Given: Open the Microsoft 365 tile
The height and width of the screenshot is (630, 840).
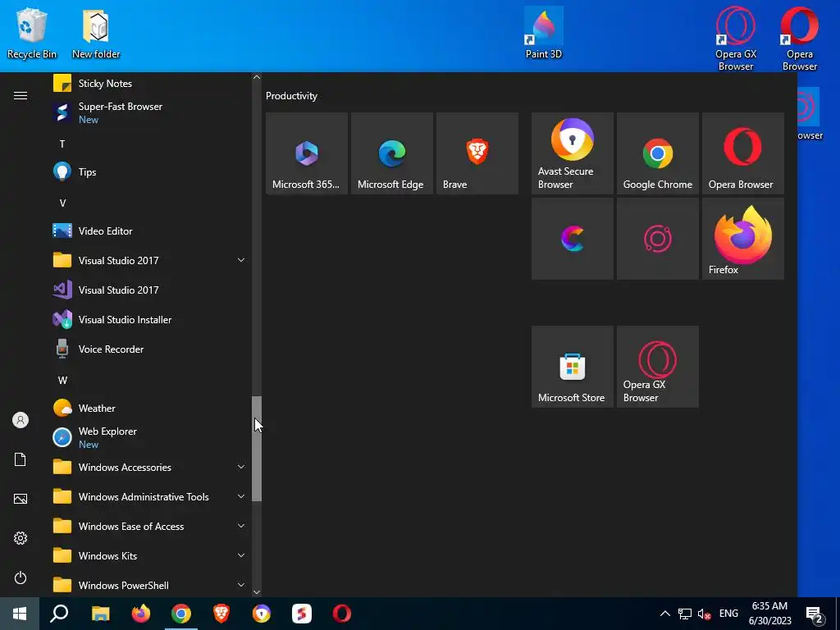Looking at the screenshot, I should 307,153.
